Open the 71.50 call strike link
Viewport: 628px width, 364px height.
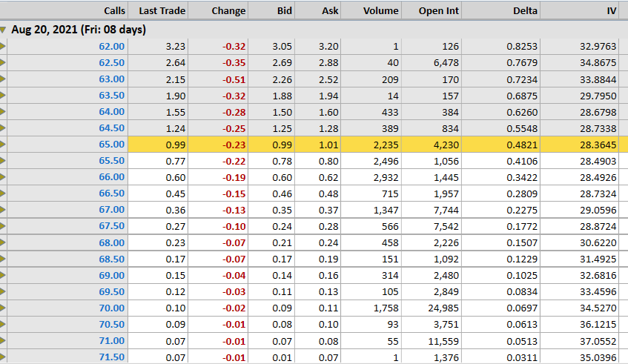pyautogui.click(x=112, y=357)
